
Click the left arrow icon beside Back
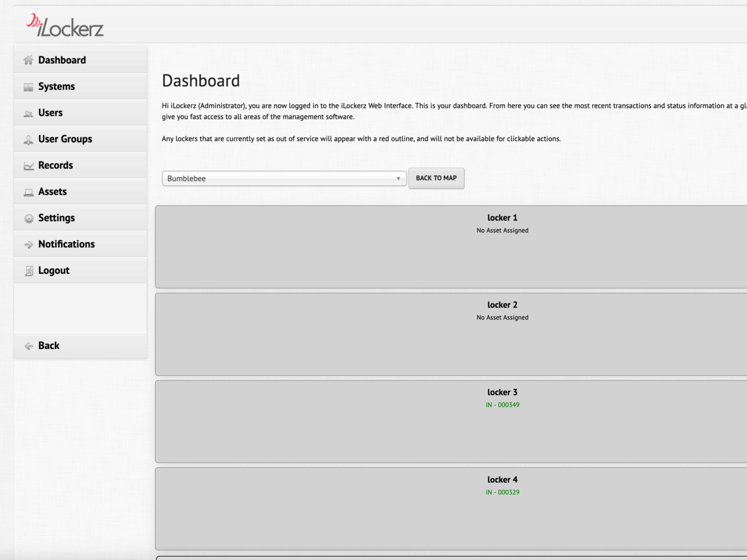coord(29,346)
